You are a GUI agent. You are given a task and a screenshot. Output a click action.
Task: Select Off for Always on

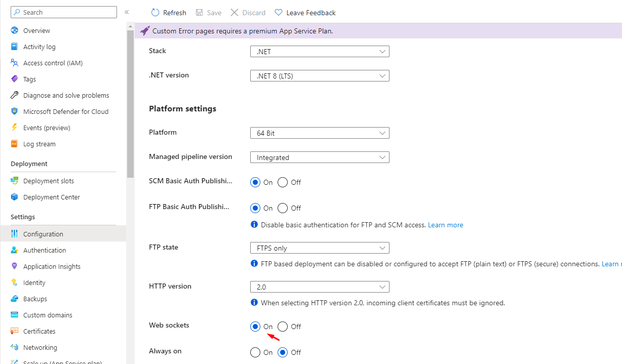[283, 352]
